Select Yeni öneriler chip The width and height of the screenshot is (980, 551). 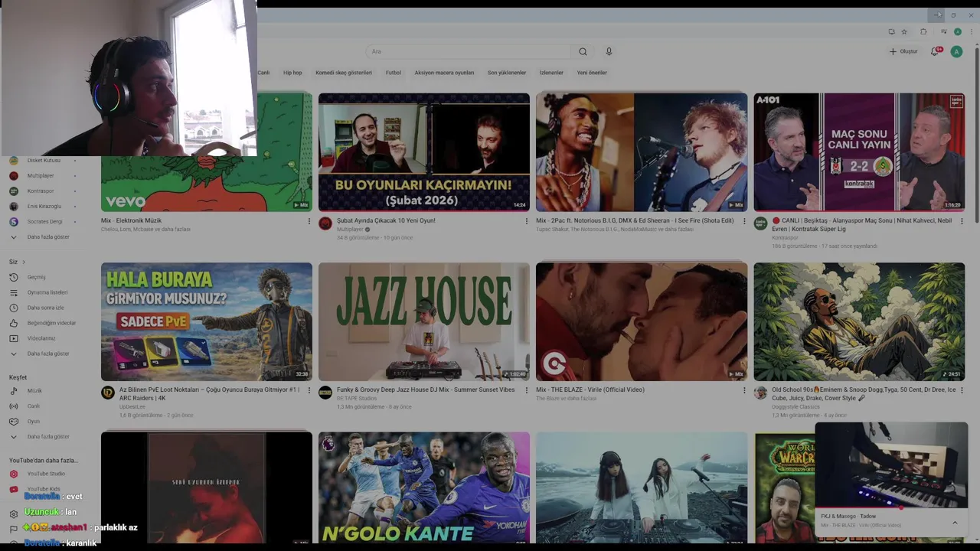[x=592, y=73]
